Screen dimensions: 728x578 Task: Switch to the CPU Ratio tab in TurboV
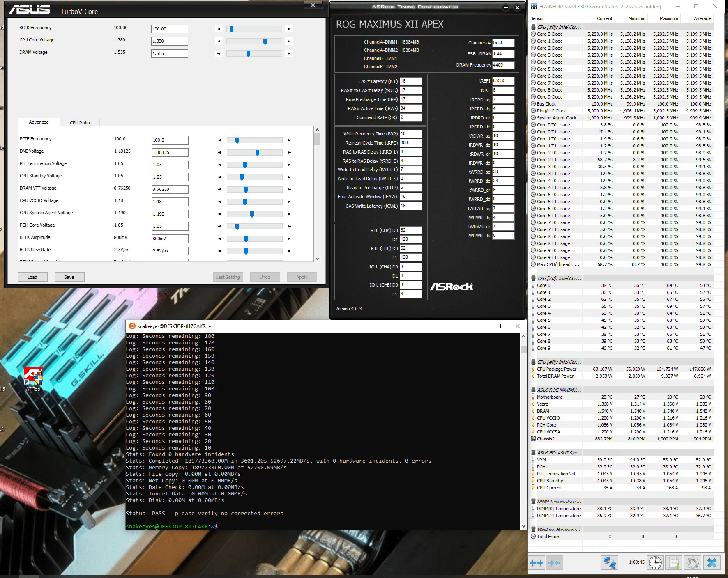tap(80, 123)
